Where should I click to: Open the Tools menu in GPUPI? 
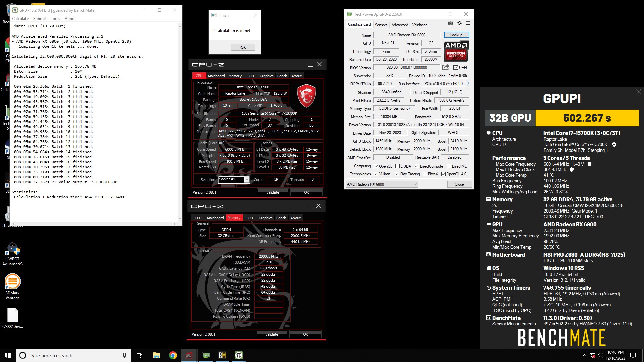click(55, 19)
